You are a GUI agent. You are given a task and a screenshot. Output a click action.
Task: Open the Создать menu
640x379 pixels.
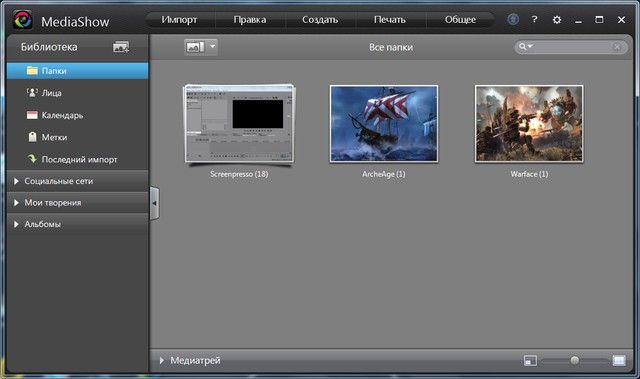click(320, 20)
